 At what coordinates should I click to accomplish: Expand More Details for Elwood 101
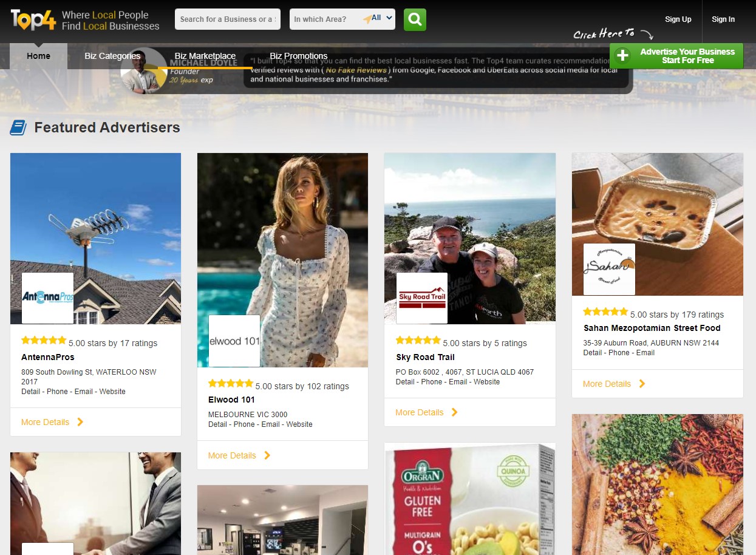point(239,455)
